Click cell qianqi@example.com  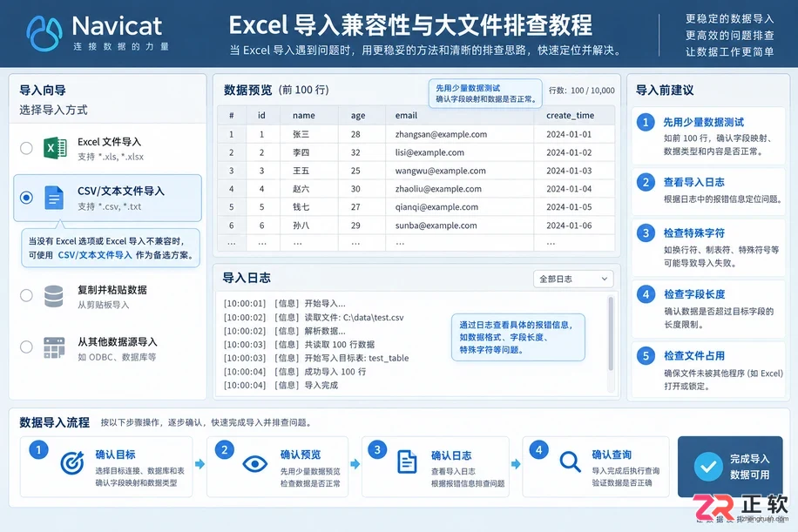click(x=436, y=207)
